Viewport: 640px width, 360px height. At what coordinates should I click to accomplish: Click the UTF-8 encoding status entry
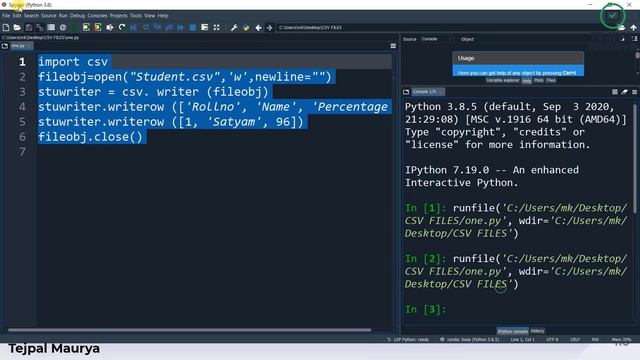552,339
